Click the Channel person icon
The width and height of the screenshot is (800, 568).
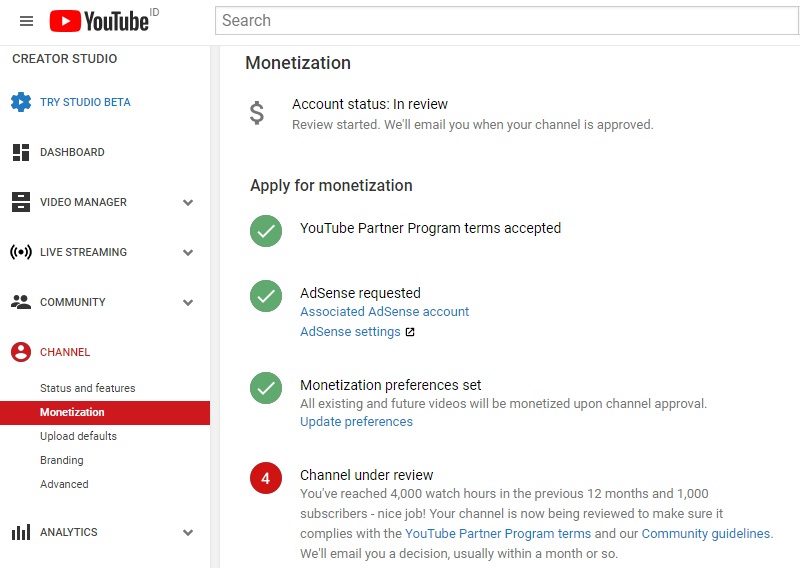point(21,352)
